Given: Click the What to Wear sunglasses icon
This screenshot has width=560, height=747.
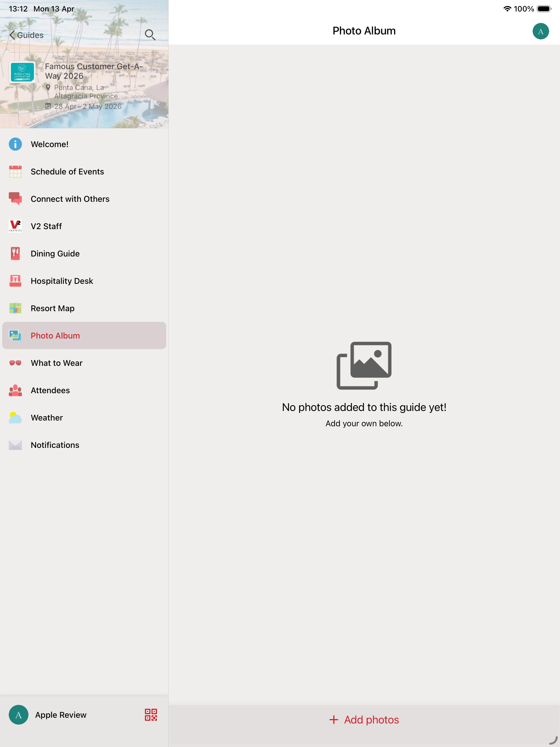Looking at the screenshot, I should point(15,363).
